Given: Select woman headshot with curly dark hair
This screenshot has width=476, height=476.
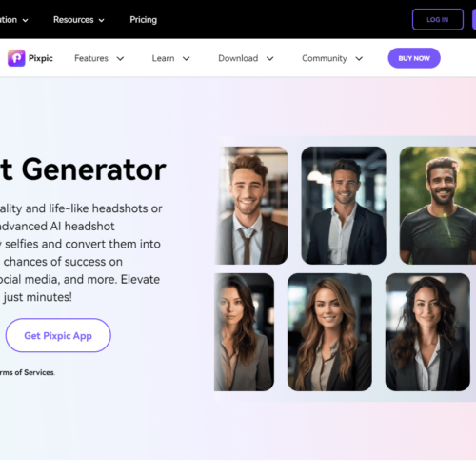Looking at the screenshot, I should [427, 332].
